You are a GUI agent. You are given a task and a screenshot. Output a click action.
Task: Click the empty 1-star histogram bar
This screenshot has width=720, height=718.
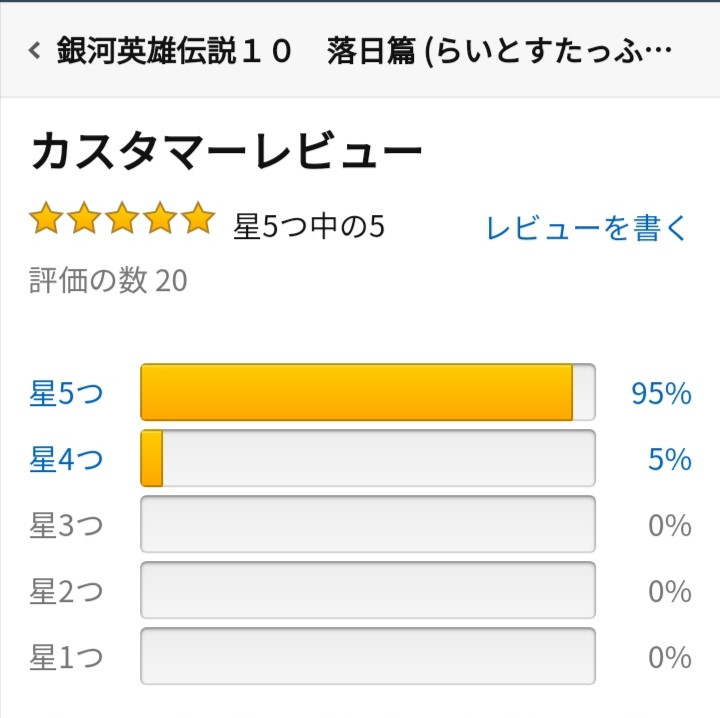tap(367, 657)
